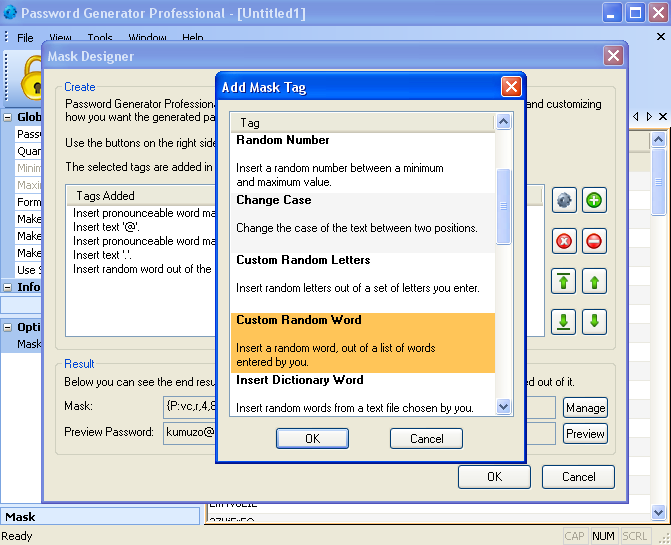The width and height of the screenshot is (671, 545).
Task: Click the Form row in sidebar list
Action: coord(28,202)
